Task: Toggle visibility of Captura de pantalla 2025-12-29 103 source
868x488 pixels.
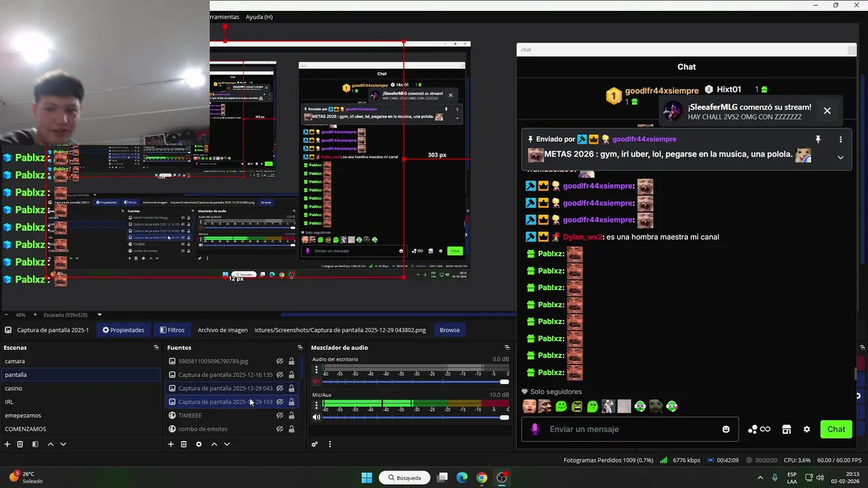Action: (279, 402)
